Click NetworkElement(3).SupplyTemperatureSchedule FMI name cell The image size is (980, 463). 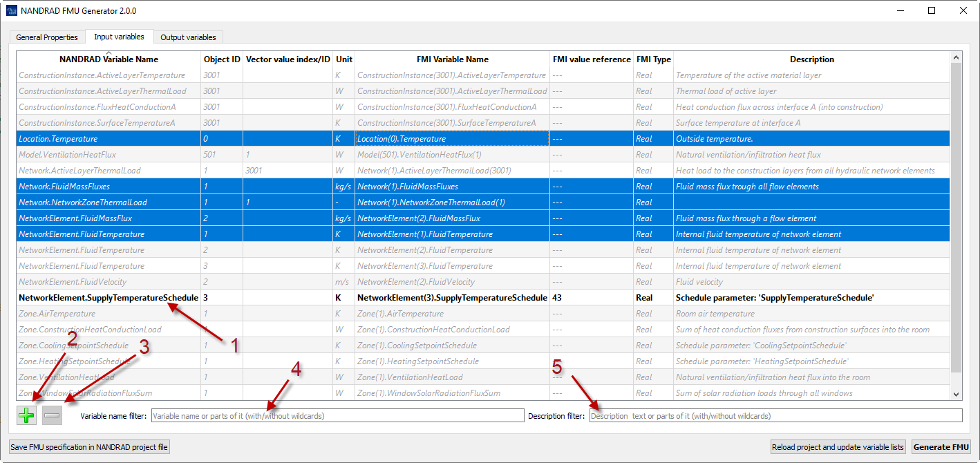[453, 298]
